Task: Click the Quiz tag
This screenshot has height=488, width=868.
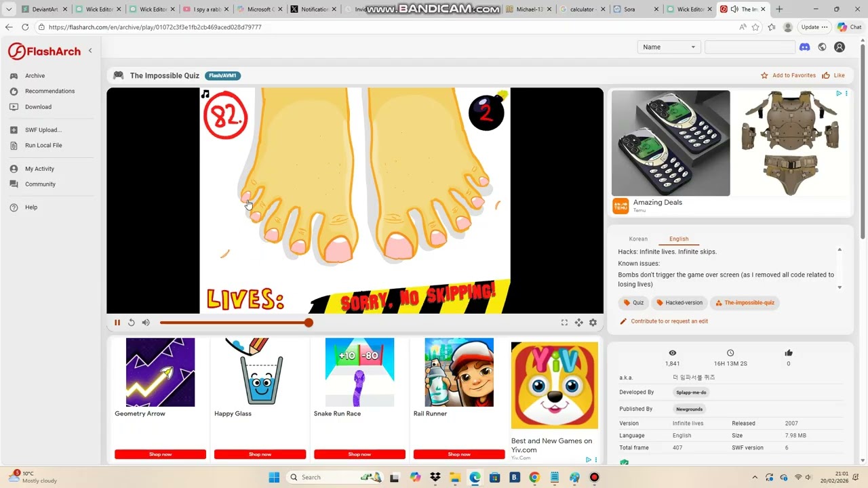Action: click(x=634, y=303)
